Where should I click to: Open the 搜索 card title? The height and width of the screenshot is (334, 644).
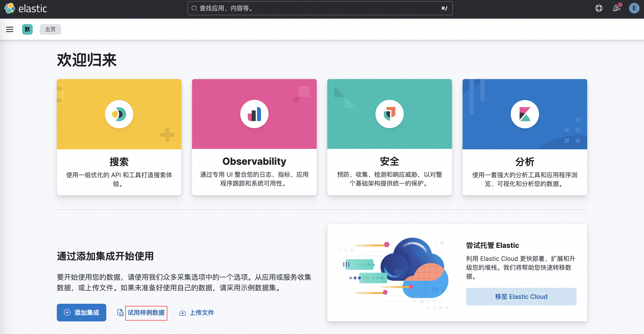pyautogui.click(x=119, y=162)
